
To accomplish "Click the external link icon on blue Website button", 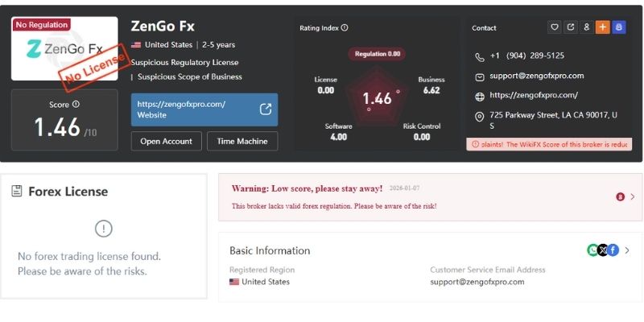I will [x=266, y=109].
